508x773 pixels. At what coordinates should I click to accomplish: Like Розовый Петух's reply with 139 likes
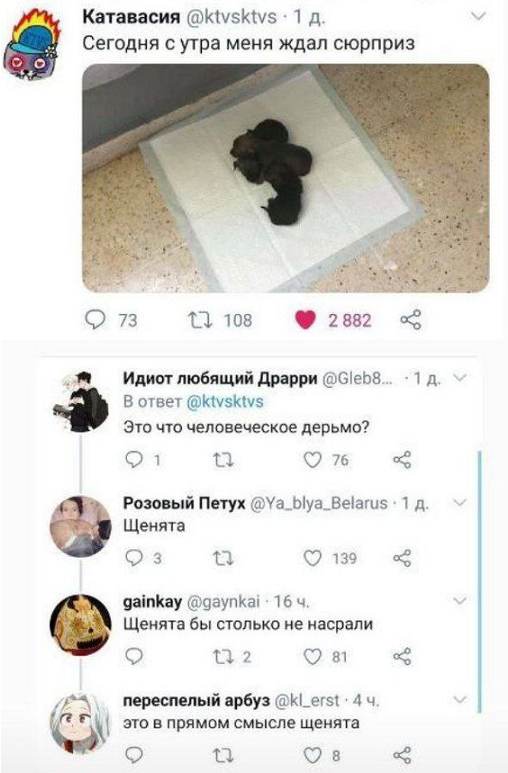[312, 558]
